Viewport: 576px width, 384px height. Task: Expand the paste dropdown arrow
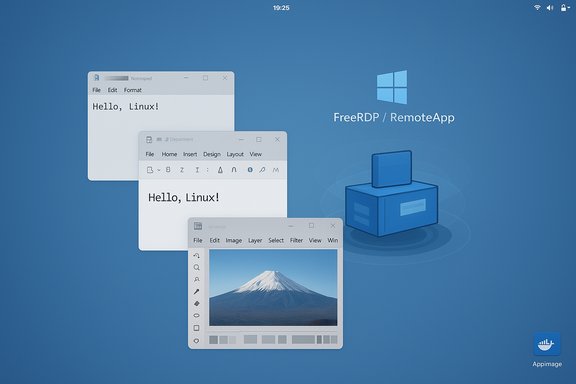(159, 170)
